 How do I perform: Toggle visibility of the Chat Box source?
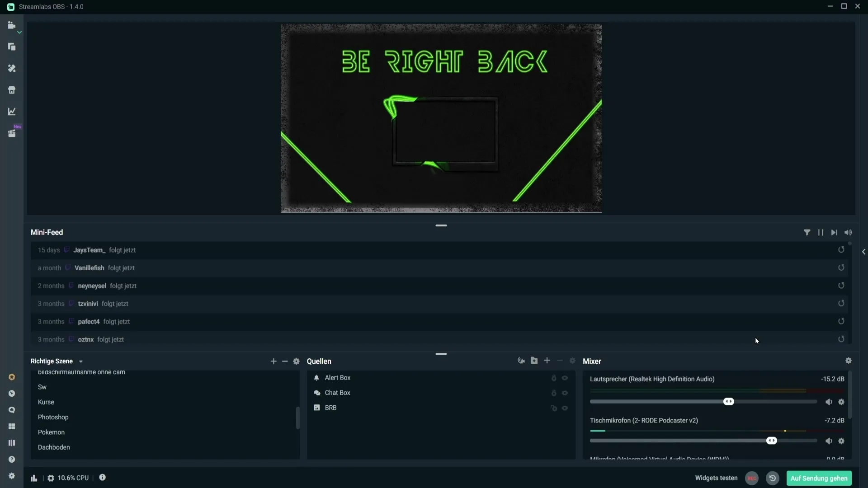[565, 393]
